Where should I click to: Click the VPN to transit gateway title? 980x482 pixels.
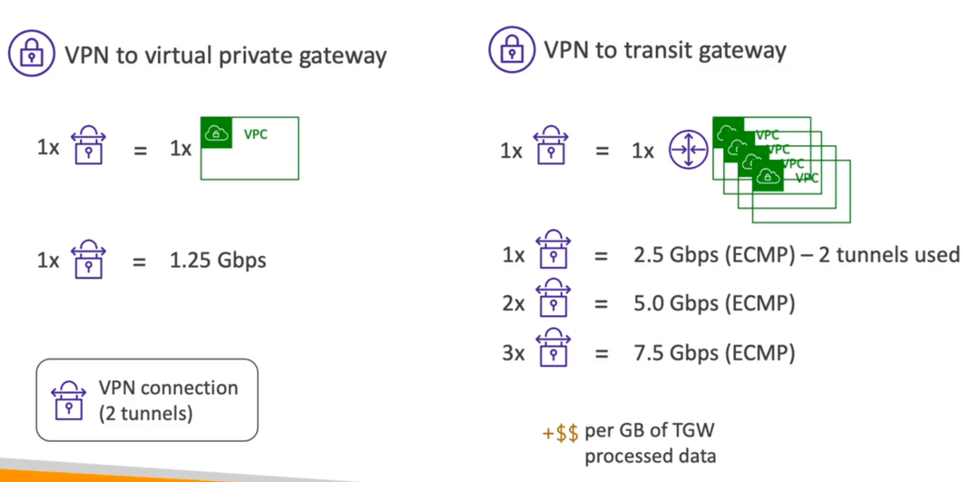665,50
